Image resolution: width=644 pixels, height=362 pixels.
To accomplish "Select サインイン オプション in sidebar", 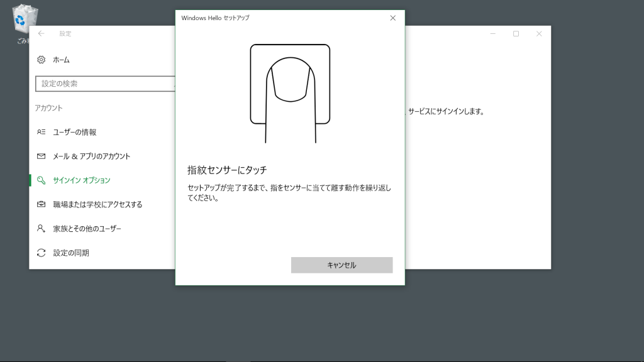I will [82, 180].
